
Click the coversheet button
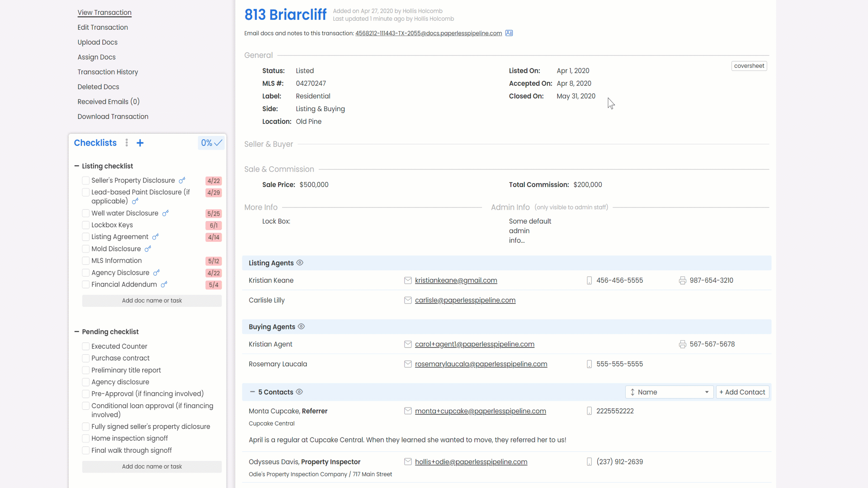[749, 66]
